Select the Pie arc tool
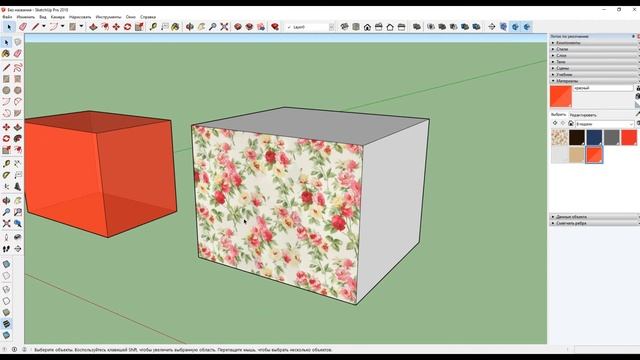The image size is (640, 360). click(x=18, y=113)
